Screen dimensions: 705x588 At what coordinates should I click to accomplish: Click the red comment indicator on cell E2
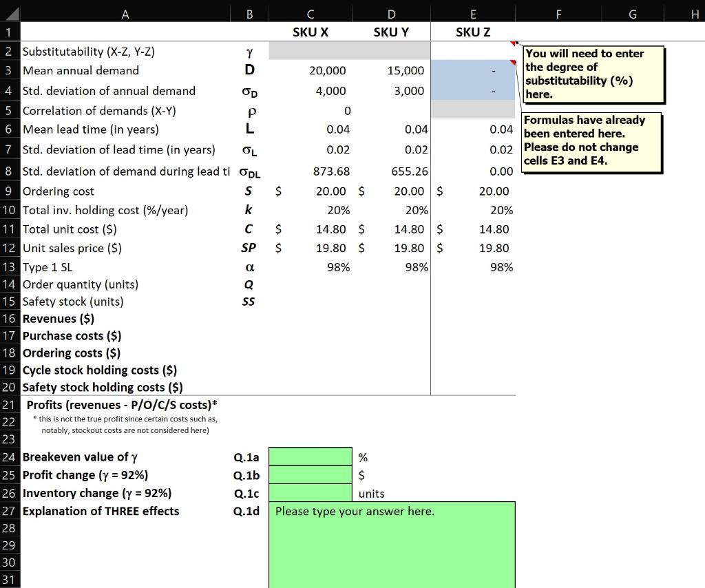[512, 43]
